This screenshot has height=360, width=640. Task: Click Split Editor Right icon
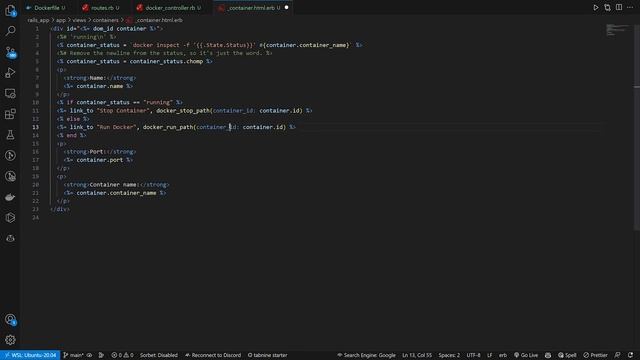point(619,7)
